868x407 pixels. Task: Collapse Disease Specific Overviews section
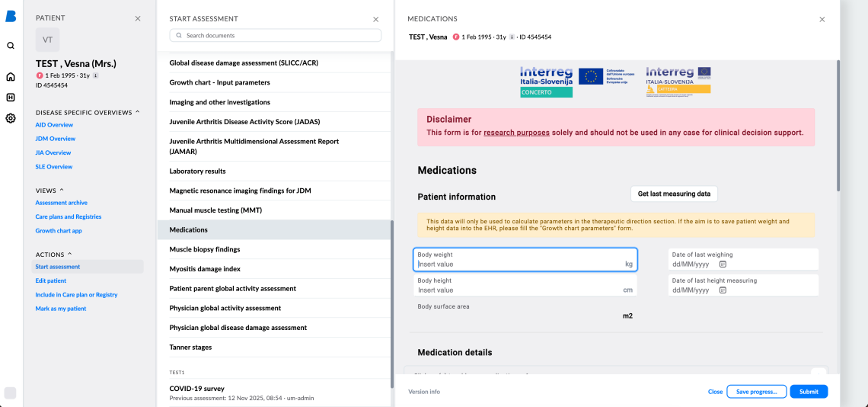(x=138, y=112)
